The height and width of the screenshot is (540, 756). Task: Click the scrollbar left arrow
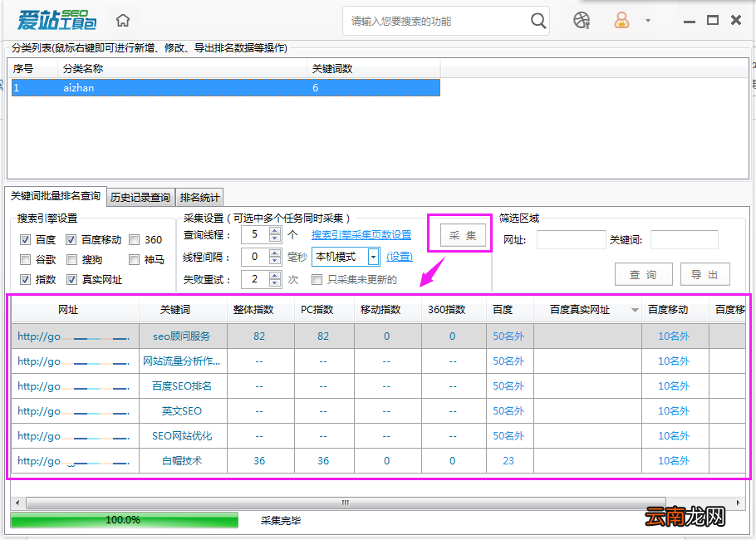pos(17,503)
